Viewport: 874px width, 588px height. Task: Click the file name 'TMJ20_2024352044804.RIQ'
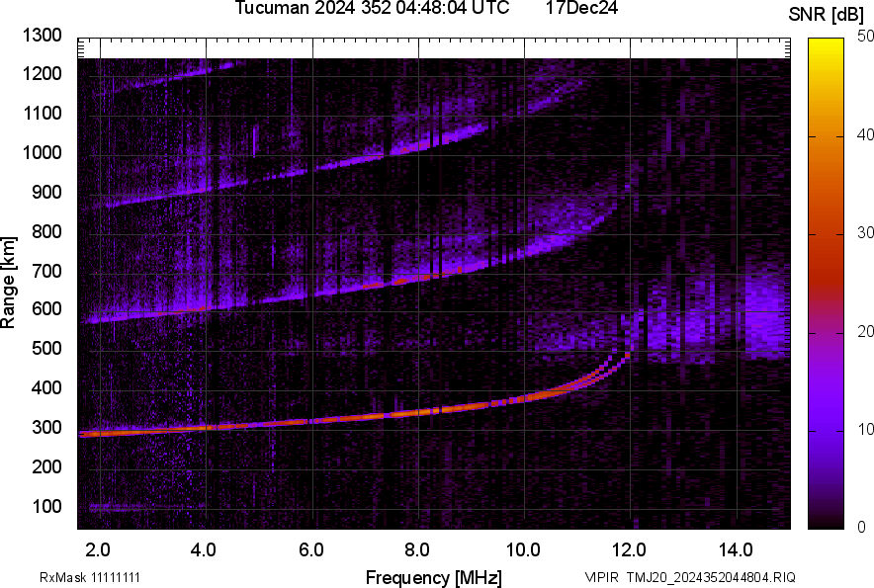(x=711, y=577)
